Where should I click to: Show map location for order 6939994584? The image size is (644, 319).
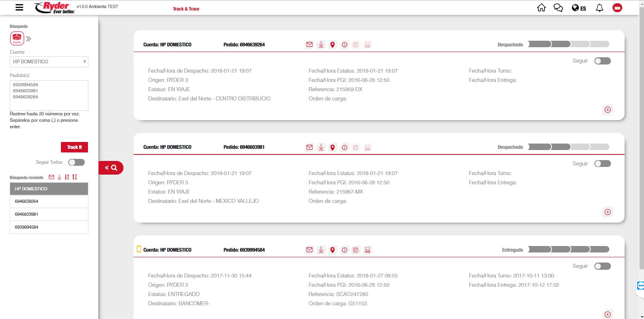tap(332, 250)
